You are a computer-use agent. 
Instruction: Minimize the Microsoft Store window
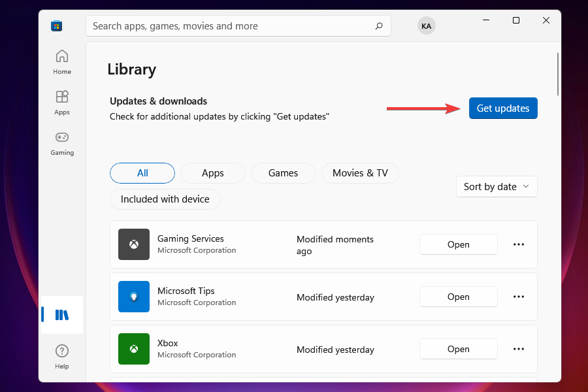(486, 20)
